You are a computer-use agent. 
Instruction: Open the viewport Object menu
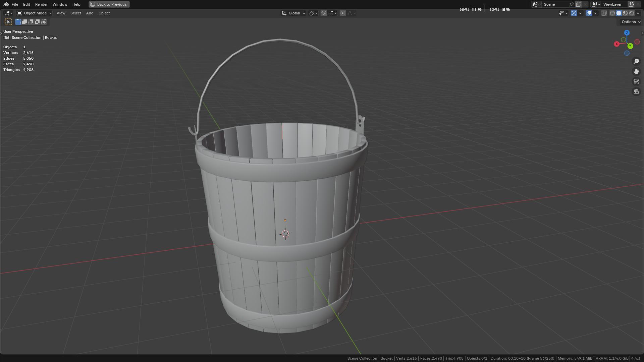click(x=104, y=13)
